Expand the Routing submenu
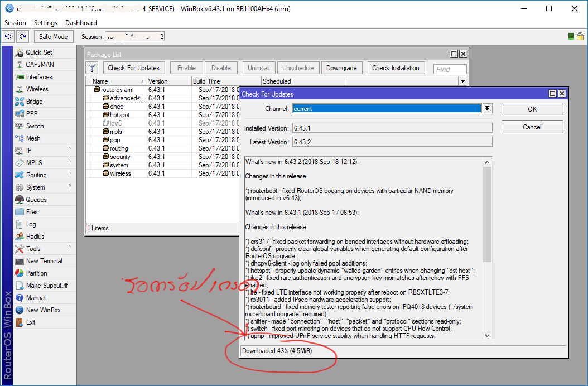This screenshot has width=588, height=386. 70,175
